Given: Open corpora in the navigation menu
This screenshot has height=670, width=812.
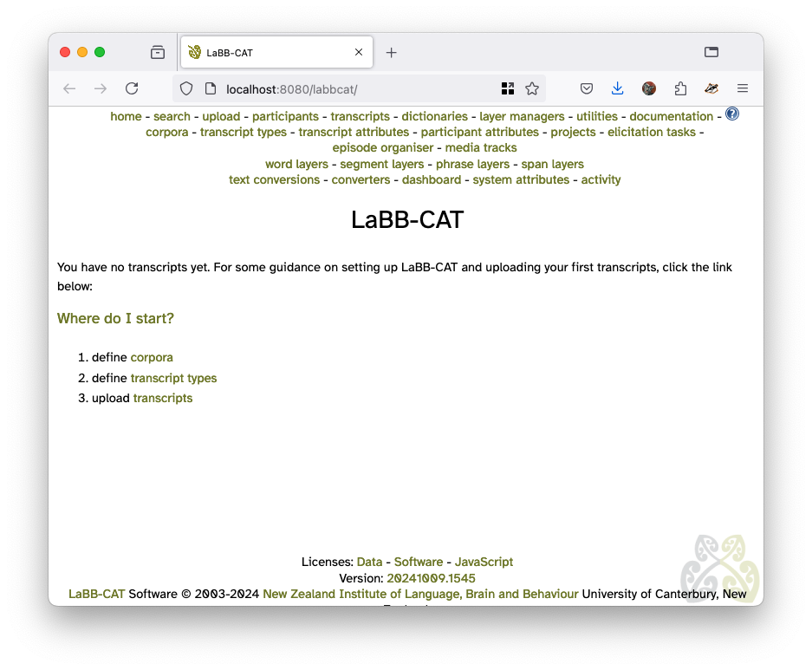Looking at the screenshot, I should [x=166, y=132].
